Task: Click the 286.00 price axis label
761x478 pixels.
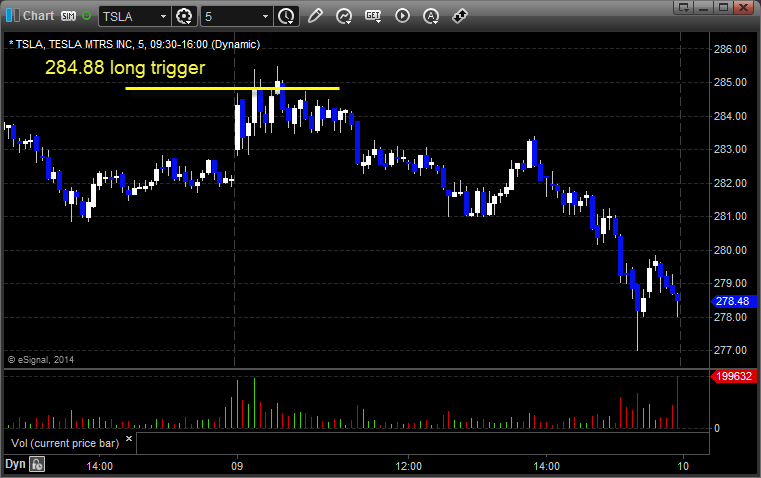Action: pyautogui.click(x=730, y=49)
